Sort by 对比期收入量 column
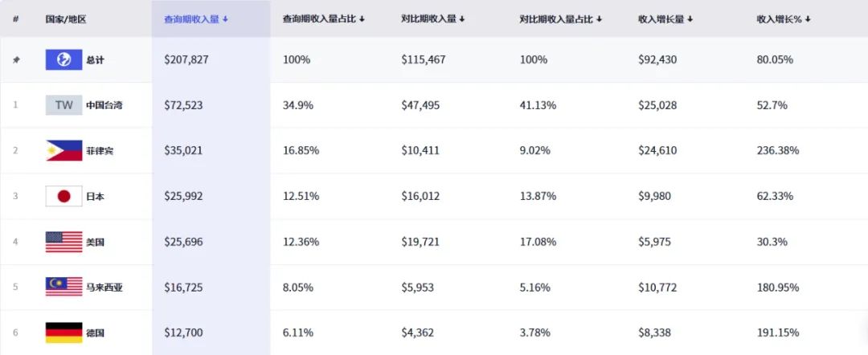 [x=432, y=18]
